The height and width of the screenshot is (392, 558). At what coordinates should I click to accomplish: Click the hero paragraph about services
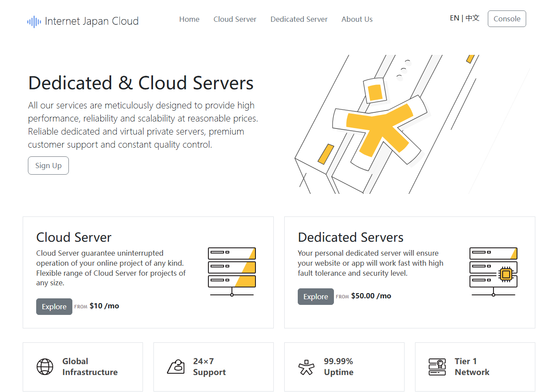[x=143, y=125]
